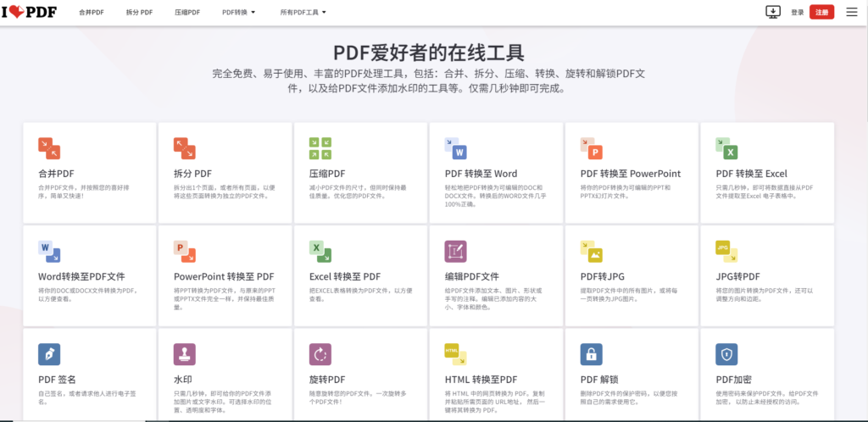Open the JPG转PDF card title
The height and width of the screenshot is (422, 868).
click(738, 276)
